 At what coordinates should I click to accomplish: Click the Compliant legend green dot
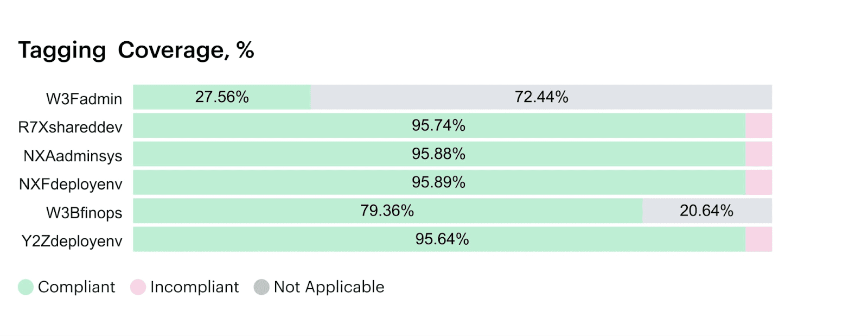tap(25, 287)
